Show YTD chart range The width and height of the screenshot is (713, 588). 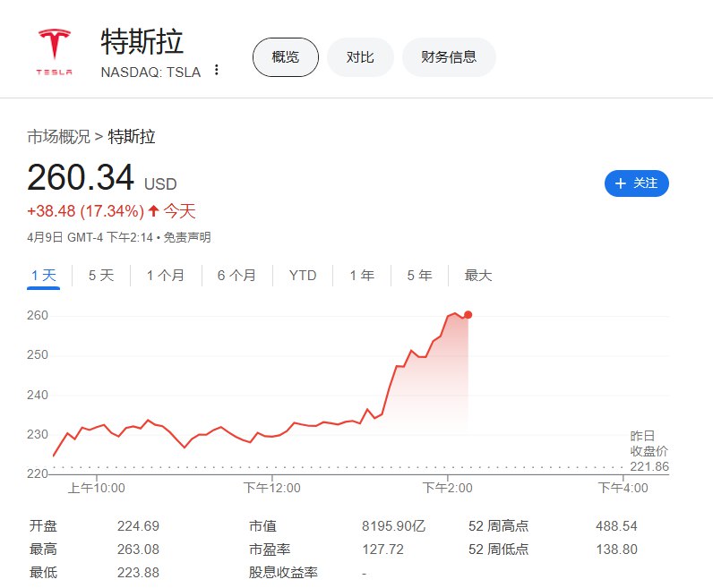pyautogui.click(x=303, y=276)
